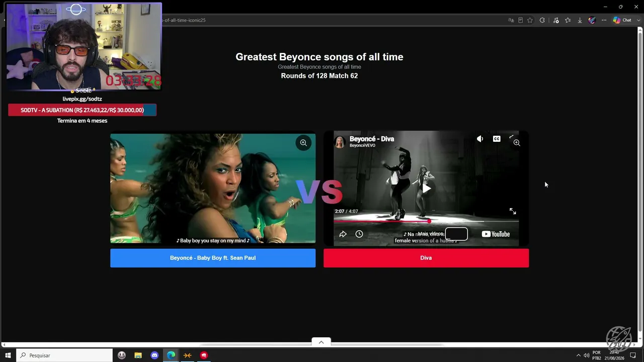Open the browser Settings and more menu
The height and width of the screenshot is (362, 644).
[604, 20]
